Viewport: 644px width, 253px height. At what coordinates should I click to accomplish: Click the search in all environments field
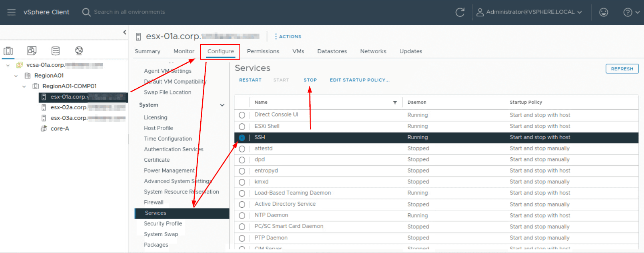pyautogui.click(x=130, y=12)
